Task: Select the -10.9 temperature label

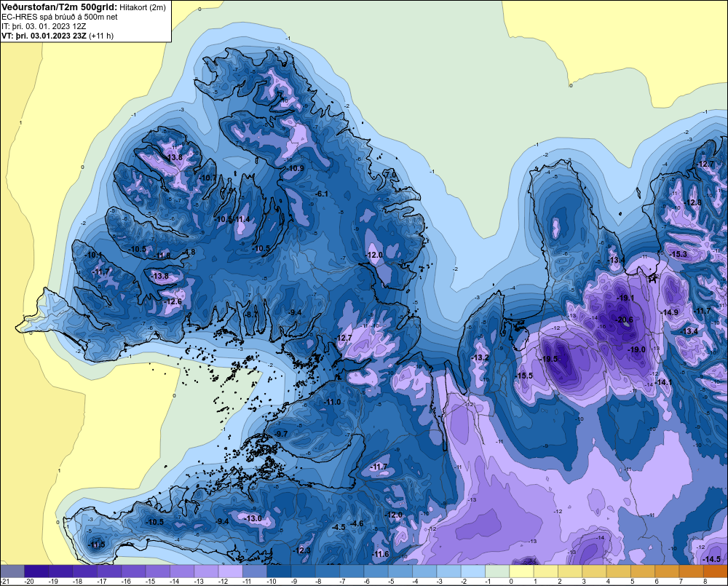Action: click(296, 168)
